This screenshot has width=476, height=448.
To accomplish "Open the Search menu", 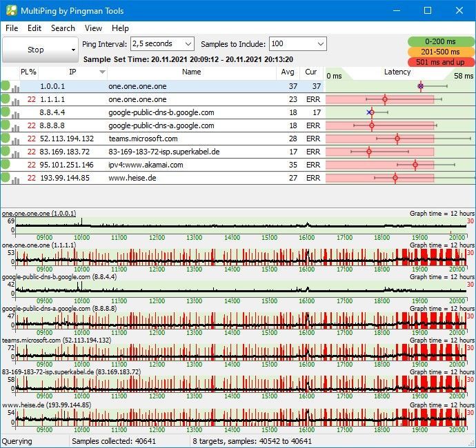I will [63, 28].
